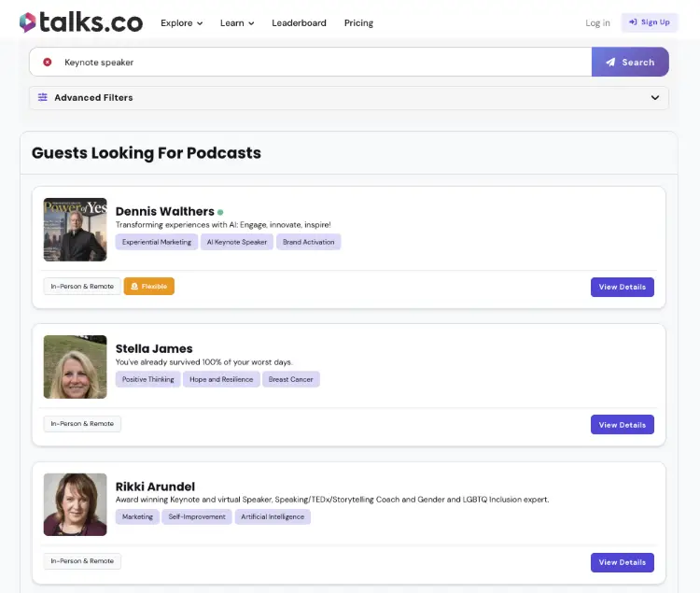Screen dimensions: 700x593
Task: Open Stella James profile photo
Action: click(75, 367)
